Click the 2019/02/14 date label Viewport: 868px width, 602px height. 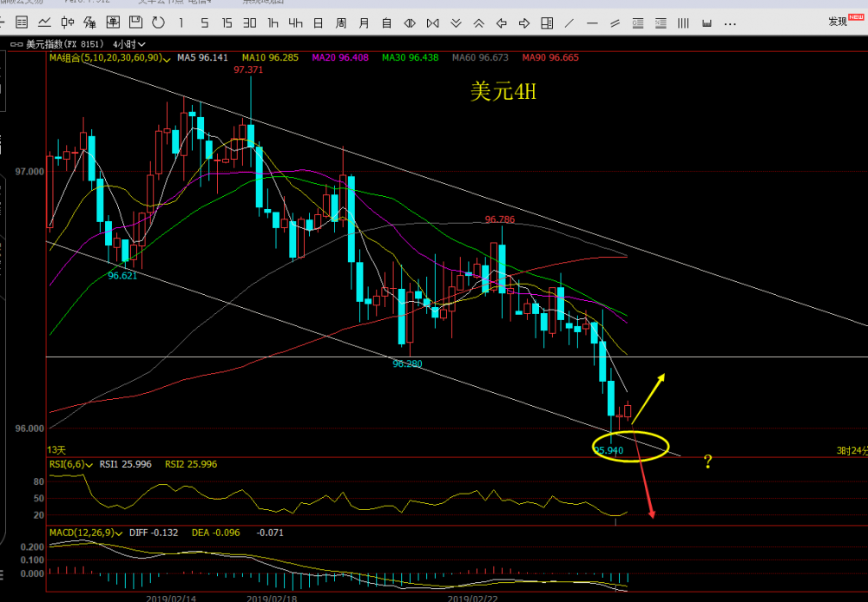click(x=171, y=598)
